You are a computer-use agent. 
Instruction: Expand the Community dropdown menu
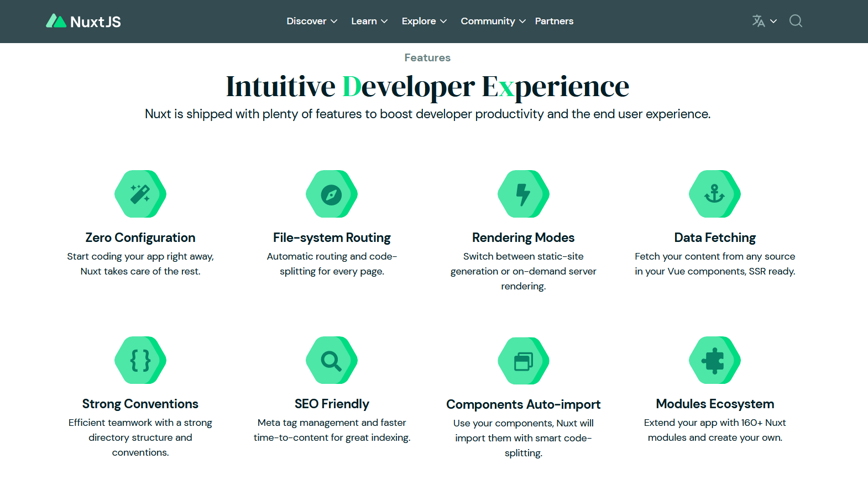pyautogui.click(x=493, y=21)
